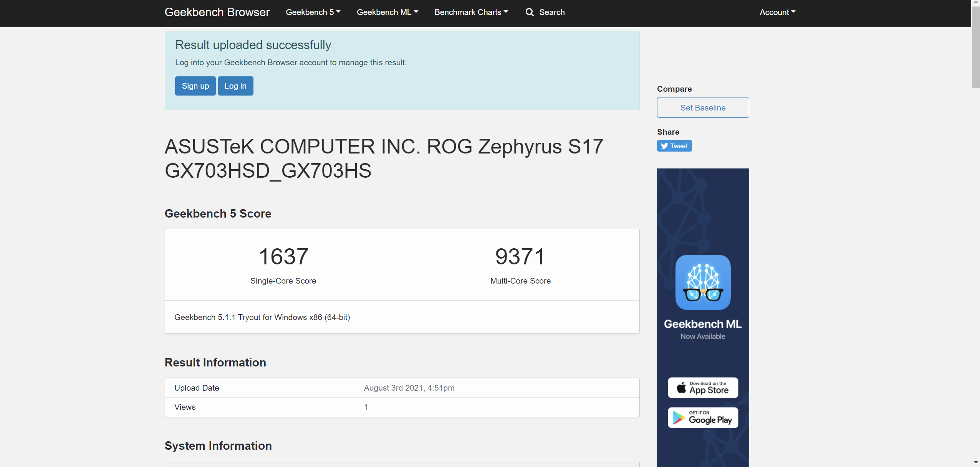
Task: Click the Sign up button
Action: tap(195, 86)
